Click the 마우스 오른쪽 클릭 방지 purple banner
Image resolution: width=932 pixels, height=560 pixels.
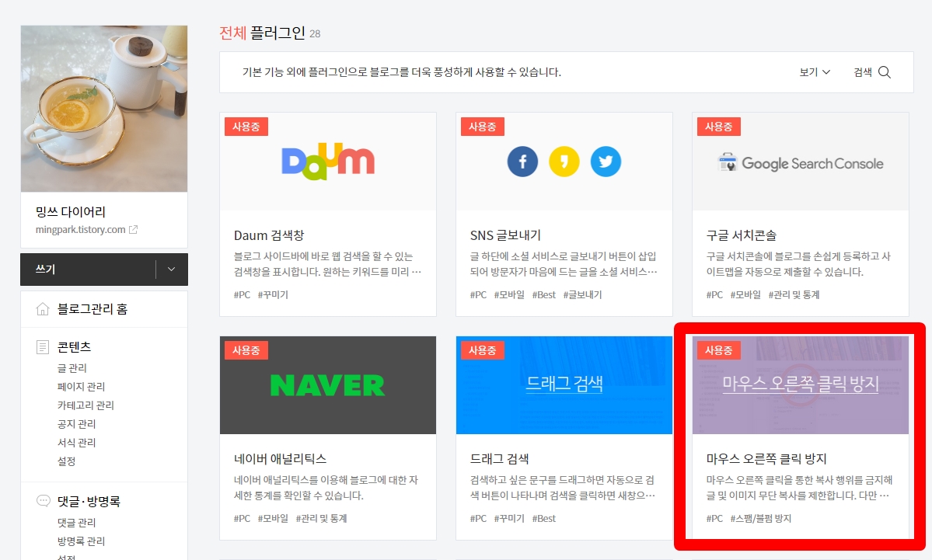[x=801, y=385]
